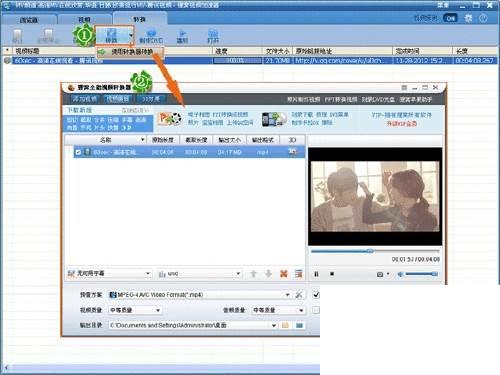The height and width of the screenshot is (375, 500).
Task: Click the 播放 toolbar icon
Action: pyautogui.click(x=182, y=36)
